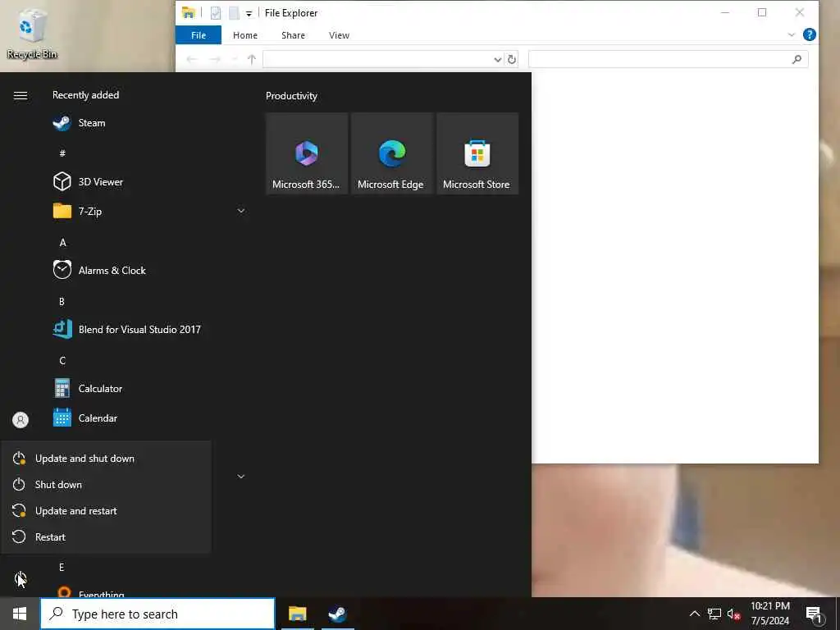Click the B letter header
This screenshot has height=630, width=840.
62,302
